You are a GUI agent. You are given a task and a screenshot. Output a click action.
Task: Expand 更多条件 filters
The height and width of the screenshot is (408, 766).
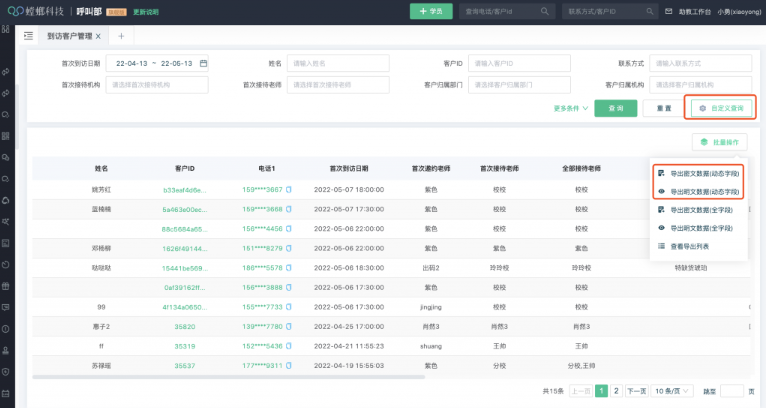tap(571, 108)
